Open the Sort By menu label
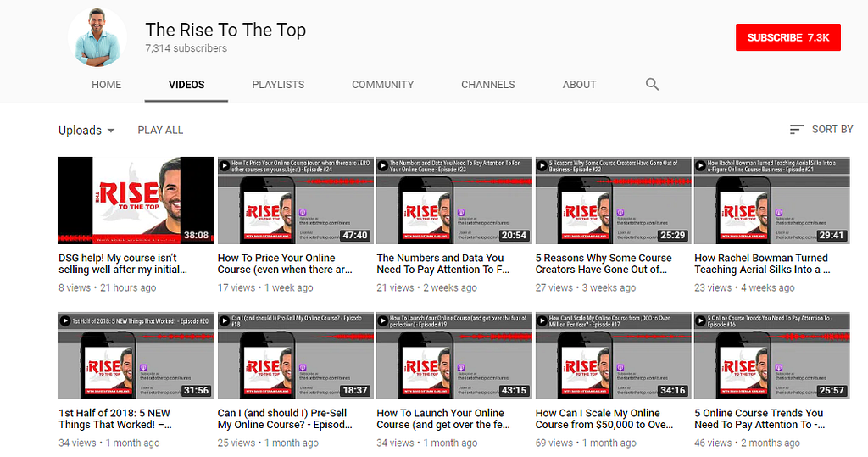Image resolution: width=868 pixels, height=457 pixels. [x=832, y=130]
